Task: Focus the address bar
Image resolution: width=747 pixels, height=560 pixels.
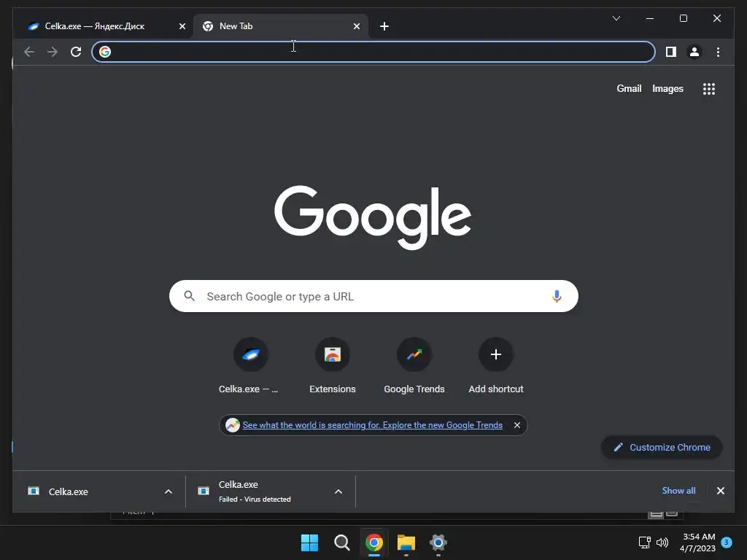Action: 373,52
